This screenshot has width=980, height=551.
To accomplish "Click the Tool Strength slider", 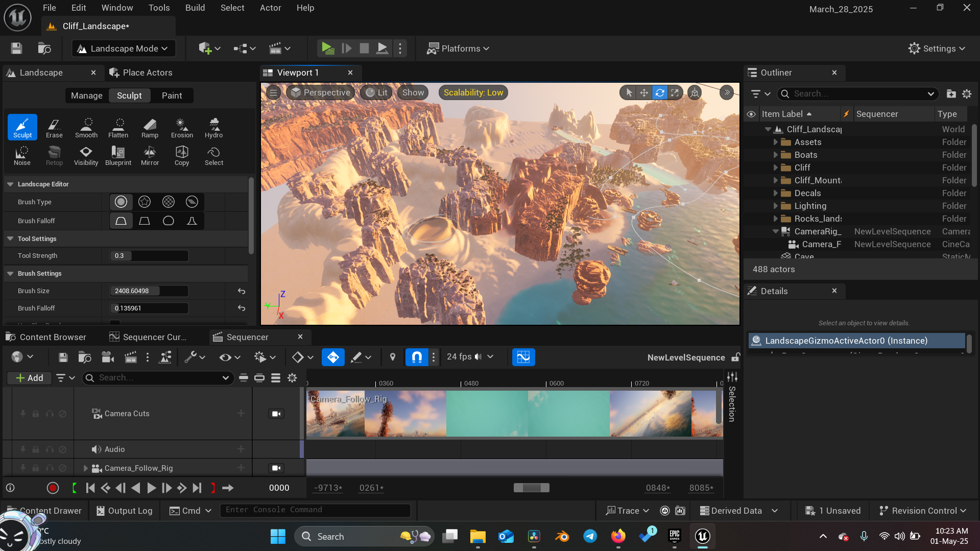I will [x=149, y=256].
